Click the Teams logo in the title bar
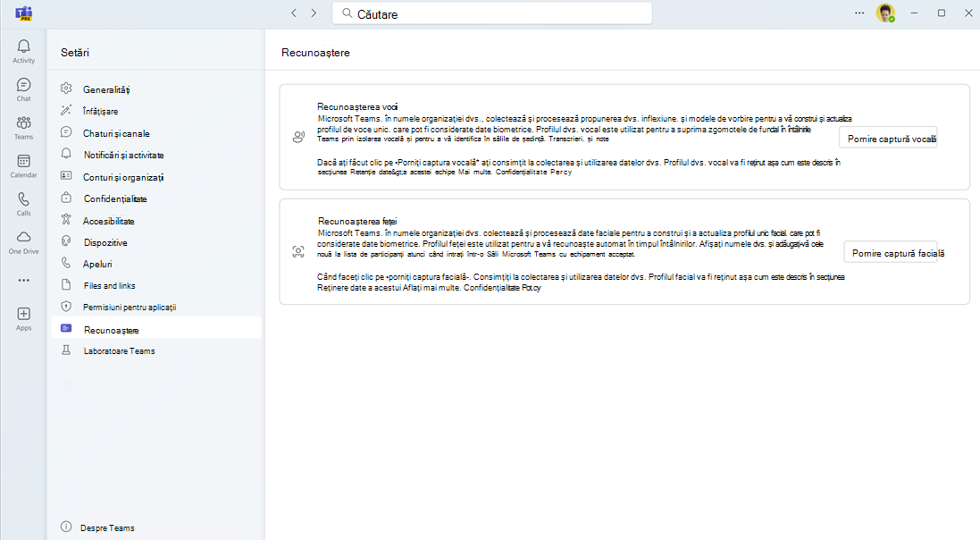Image resolution: width=980 pixels, height=540 pixels. pyautogui.click(x=24, y=13)
